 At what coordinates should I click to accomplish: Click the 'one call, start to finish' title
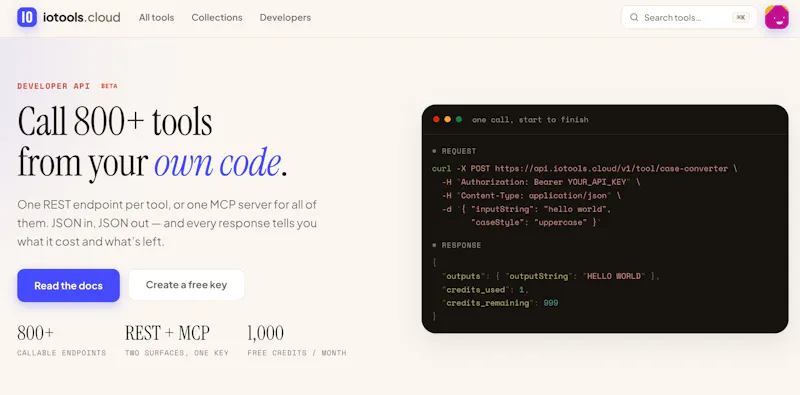[530, 120]
